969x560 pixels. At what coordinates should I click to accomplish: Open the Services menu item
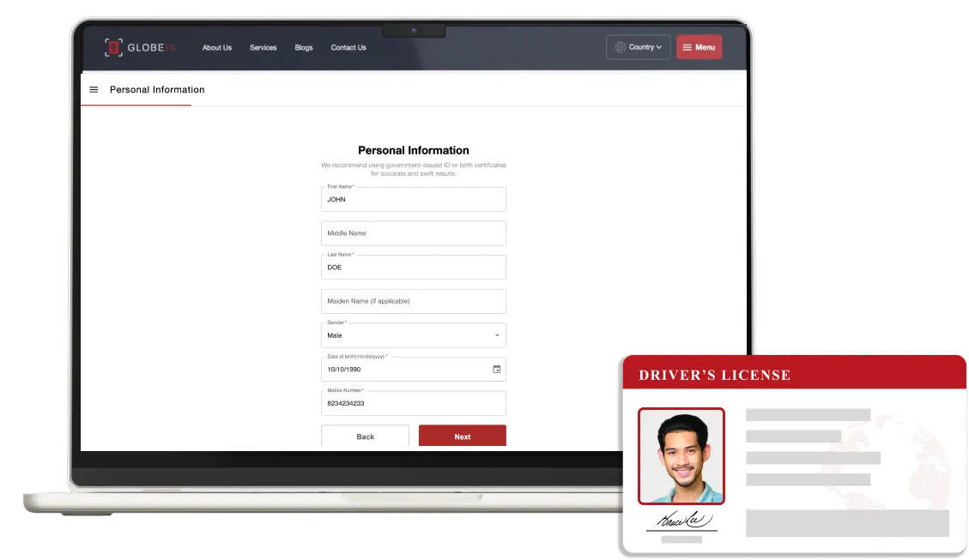pyautogui.click(x=263, y=47)
